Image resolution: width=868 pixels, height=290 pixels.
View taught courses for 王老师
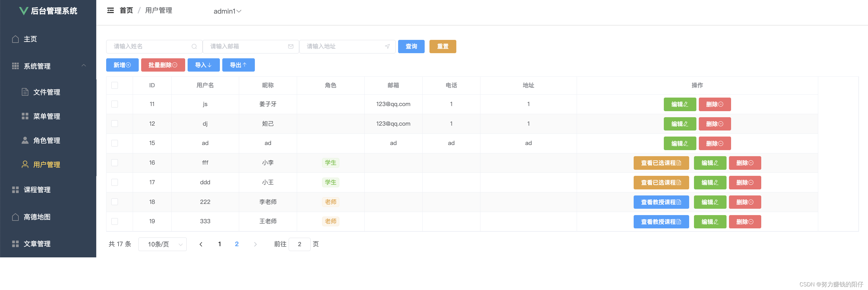[661, 222]
